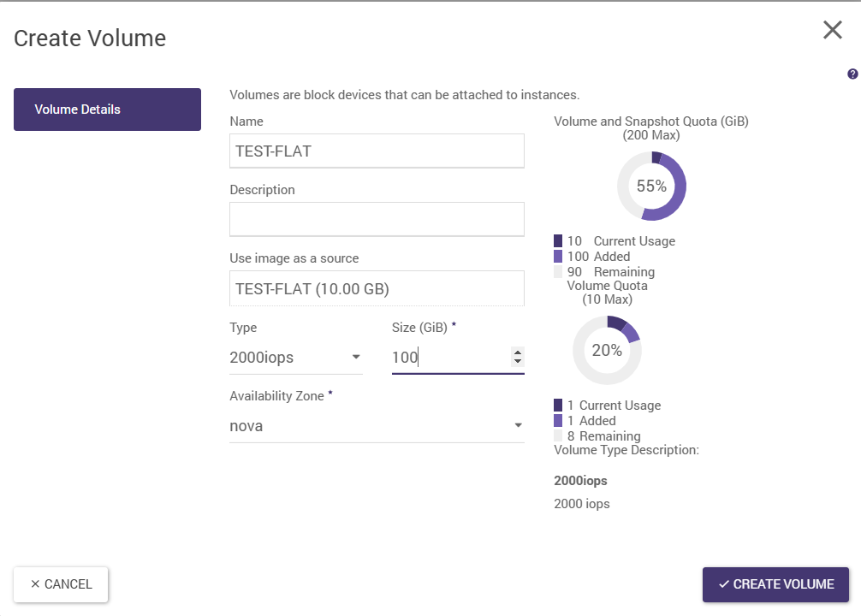Image resolution: width=861 pixels, height=616 pixels.
Task: Click the 20% Volume Quota donut chart
Action: [x=607, y=350]
